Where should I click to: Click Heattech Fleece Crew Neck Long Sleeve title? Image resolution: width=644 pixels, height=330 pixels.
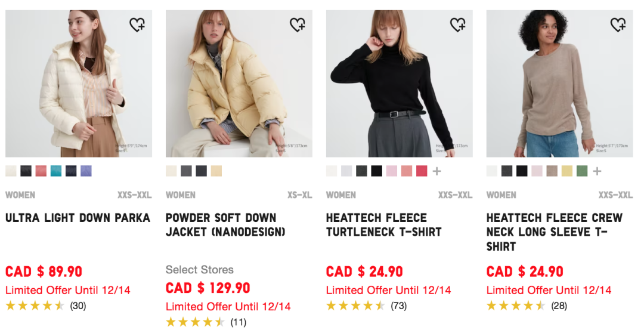[x=554, y=232]
